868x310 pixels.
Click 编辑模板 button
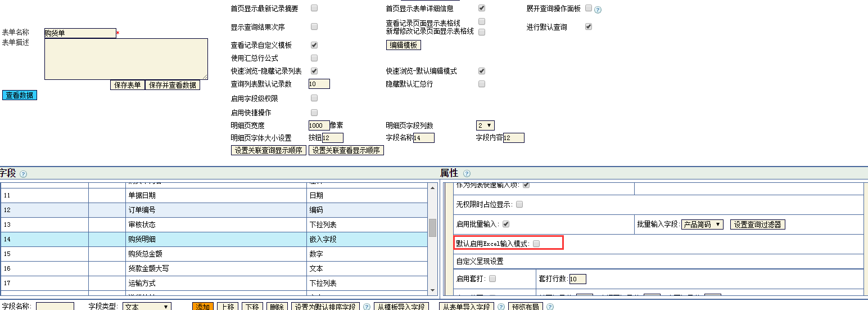[x=404, y=45]
